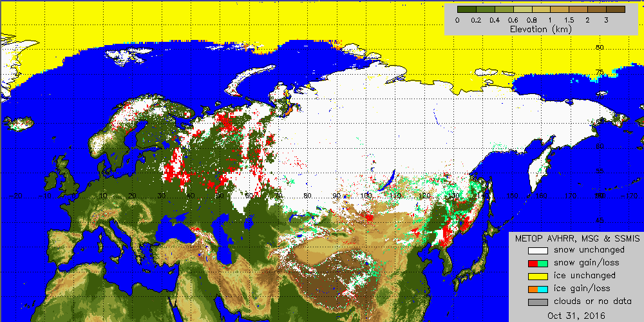
Task: Click the 'snow unchanged' legend label
Action: click(x=589, y=250)
